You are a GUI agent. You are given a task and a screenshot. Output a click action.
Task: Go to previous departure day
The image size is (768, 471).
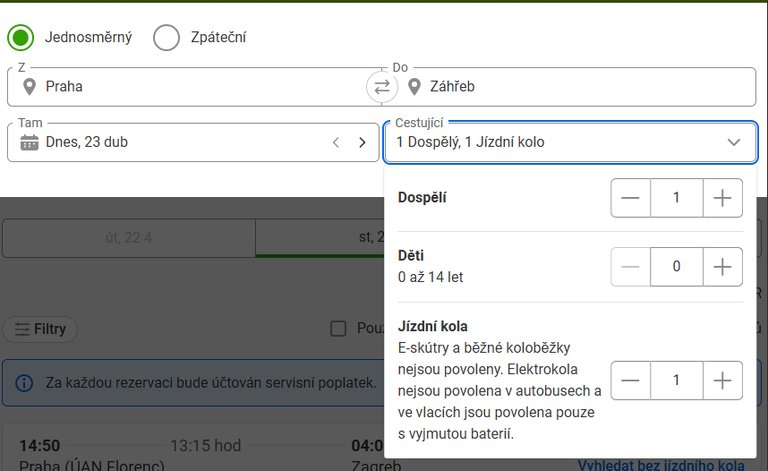coord(337,142)
